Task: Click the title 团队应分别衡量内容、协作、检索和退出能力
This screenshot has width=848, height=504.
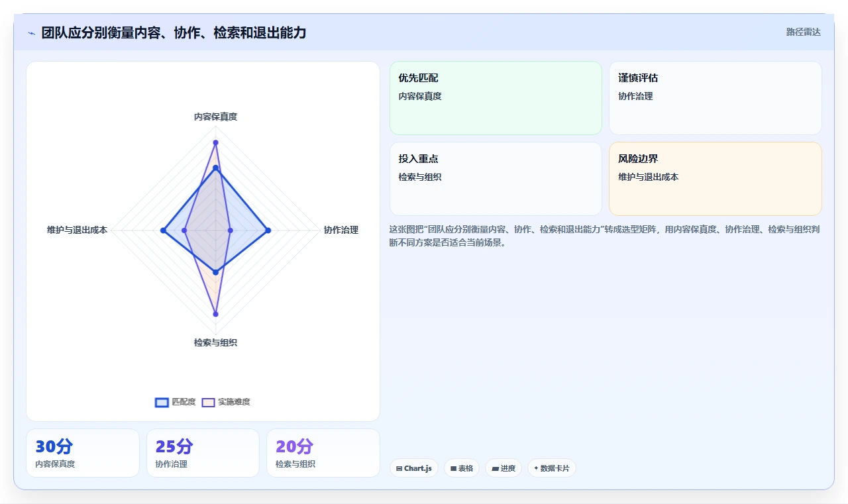Action: tap(174, 32)
